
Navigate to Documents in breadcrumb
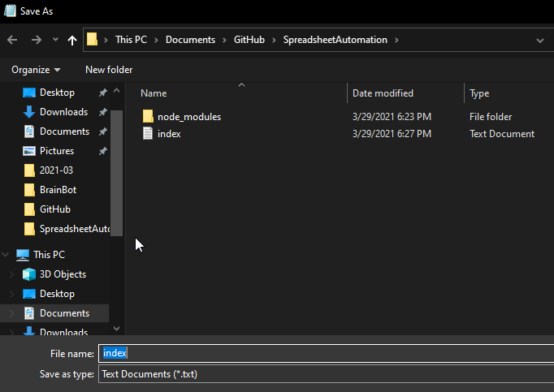[x=190, y=40]
